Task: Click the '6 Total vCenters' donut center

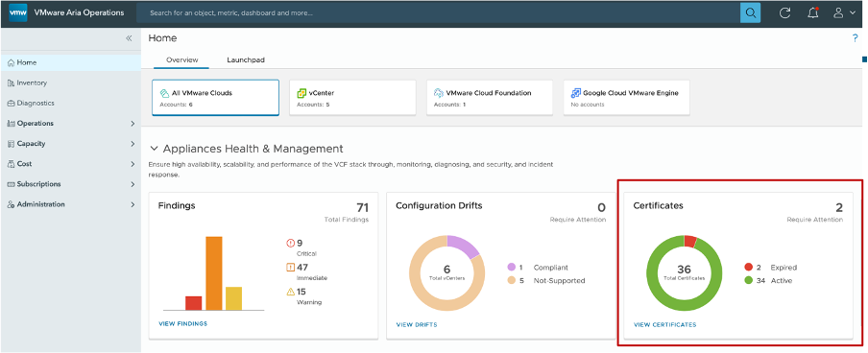Action: click(x=446, y=272)
